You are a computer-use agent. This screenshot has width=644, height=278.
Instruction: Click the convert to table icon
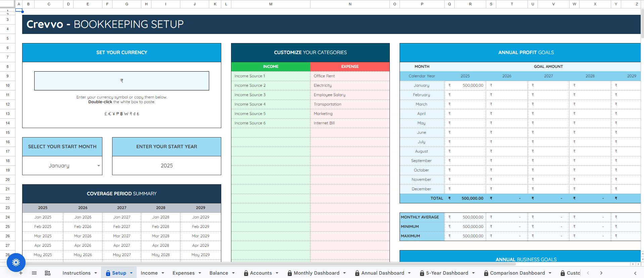[48, 273]
